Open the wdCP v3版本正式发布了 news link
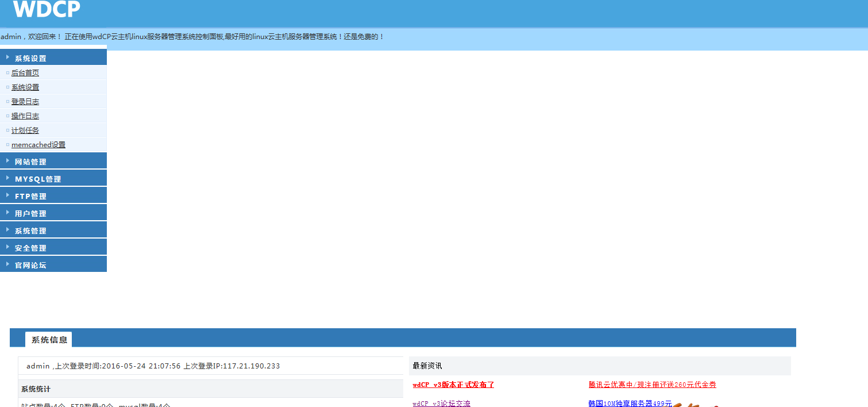The width and height of the screenshot is (868, 407). point(453,385)
